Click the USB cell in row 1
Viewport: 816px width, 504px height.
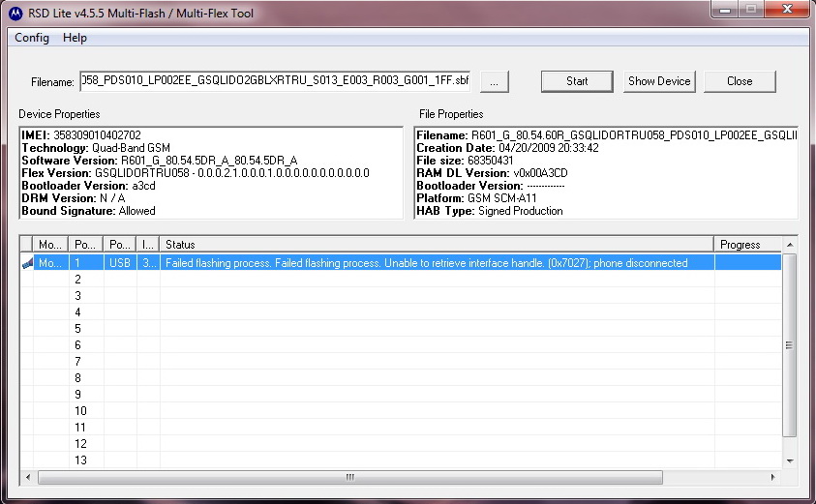120,263
